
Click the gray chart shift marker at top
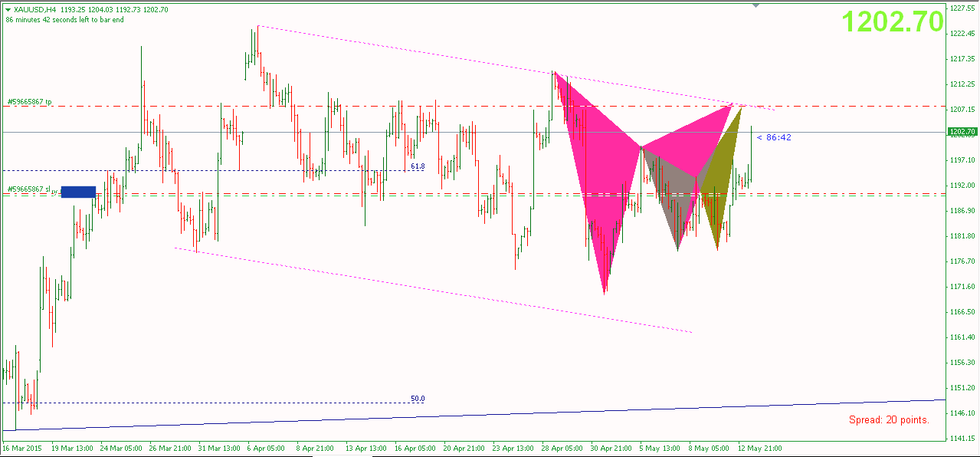pyautogui.click(x=756, y=5)
